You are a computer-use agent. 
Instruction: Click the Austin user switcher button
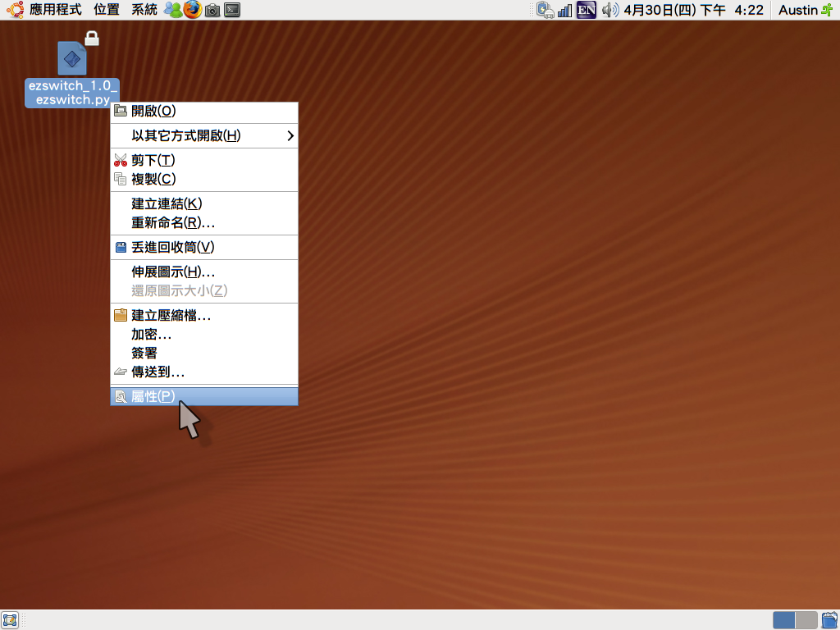804,10
